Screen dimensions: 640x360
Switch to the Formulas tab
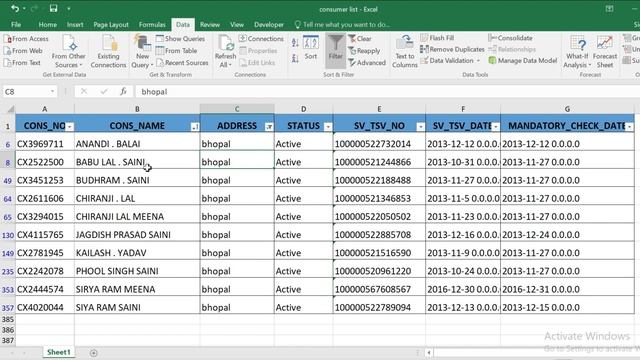click(152, 24)
